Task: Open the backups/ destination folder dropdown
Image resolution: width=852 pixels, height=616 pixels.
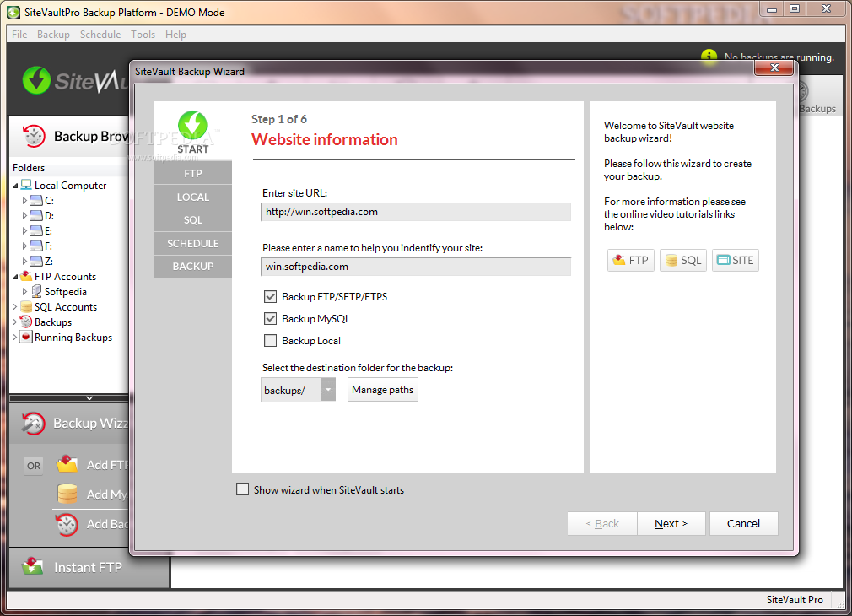Action: pyautogui.click(x=327, y=390)
